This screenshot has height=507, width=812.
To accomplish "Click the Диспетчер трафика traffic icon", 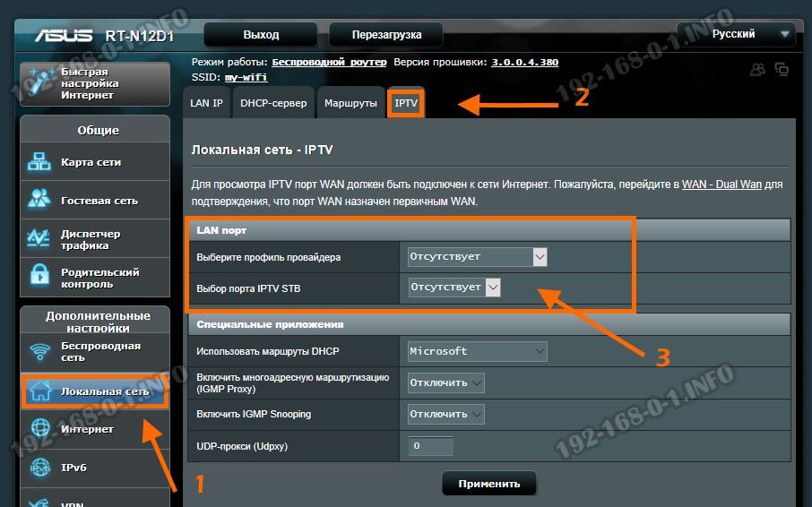I will click(40, 239).
